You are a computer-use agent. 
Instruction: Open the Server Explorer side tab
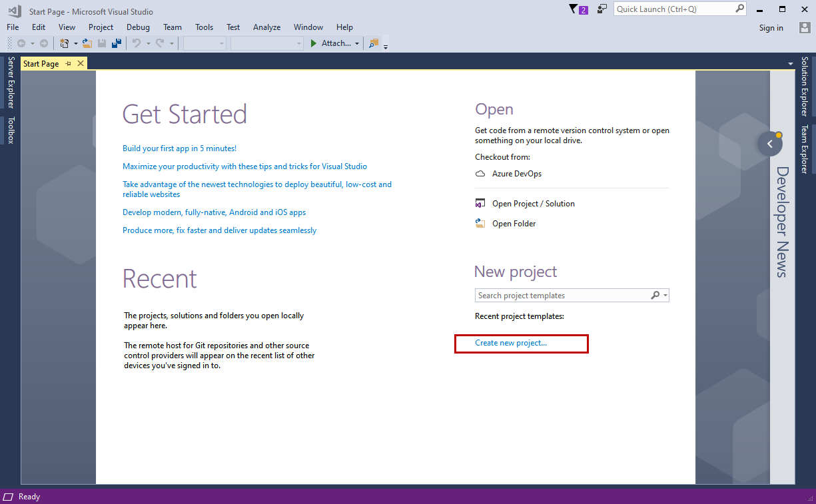11,83
